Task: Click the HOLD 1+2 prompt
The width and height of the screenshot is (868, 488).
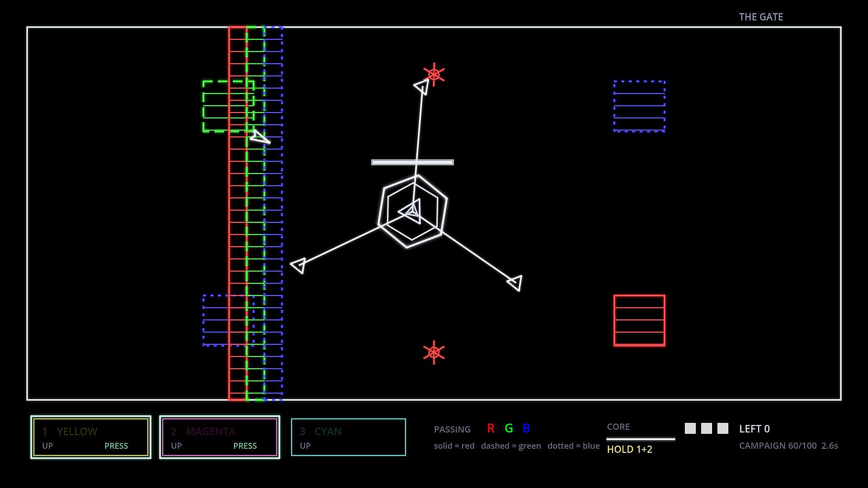Action: pos(629,449)
